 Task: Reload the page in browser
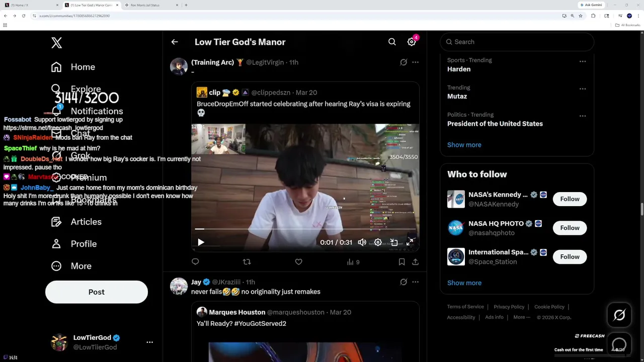tap(23, 16)
